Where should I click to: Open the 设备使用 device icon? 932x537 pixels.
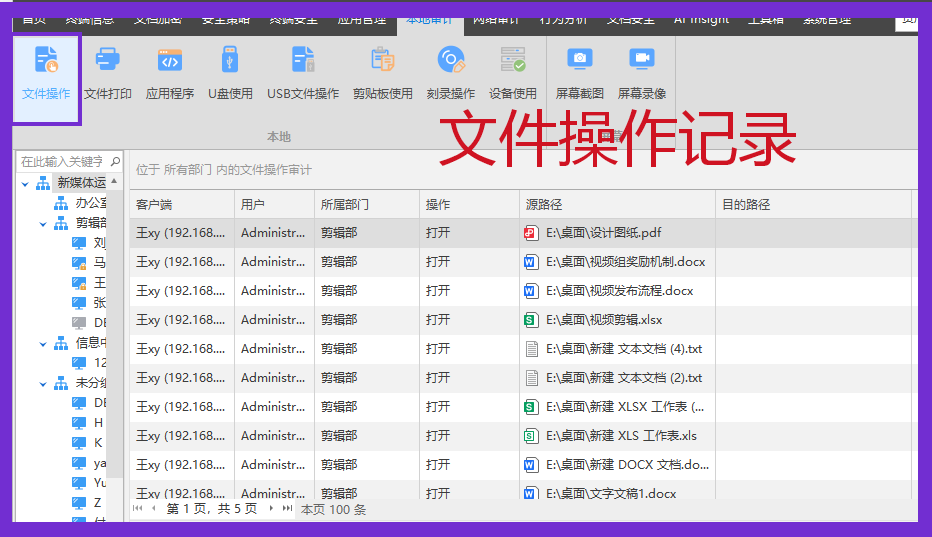point(513,59)
